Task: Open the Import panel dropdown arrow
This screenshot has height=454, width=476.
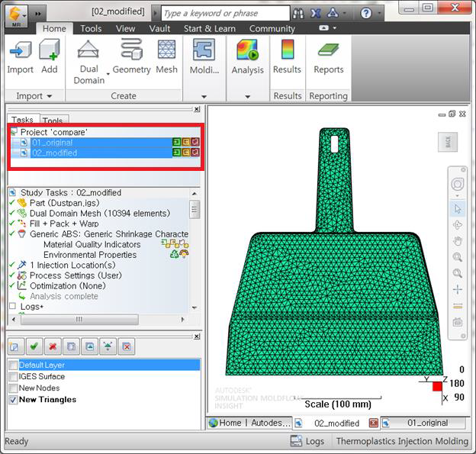Action: coord(50,96)
